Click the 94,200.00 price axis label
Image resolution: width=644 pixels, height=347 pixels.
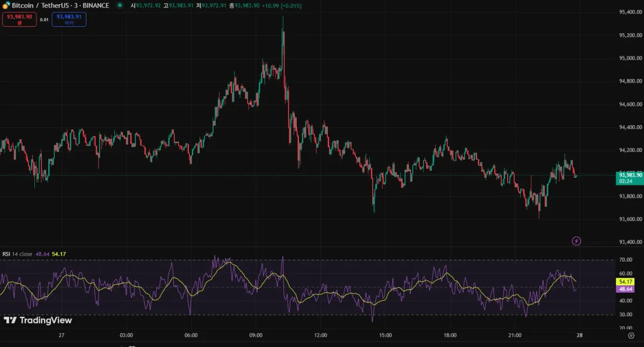[x=630, y=150]
